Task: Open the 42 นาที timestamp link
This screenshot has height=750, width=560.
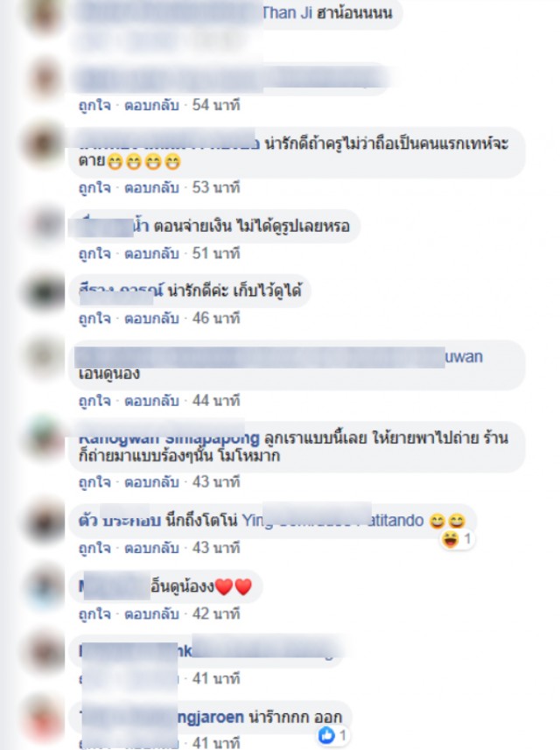Action: tap(215, 613)
